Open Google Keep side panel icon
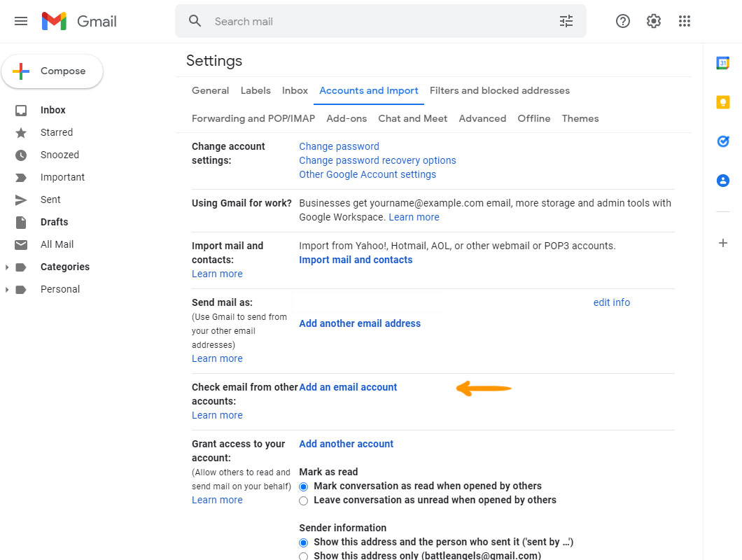Image resolution: width=742 pixels, height=560 pixels. (722, 102)
